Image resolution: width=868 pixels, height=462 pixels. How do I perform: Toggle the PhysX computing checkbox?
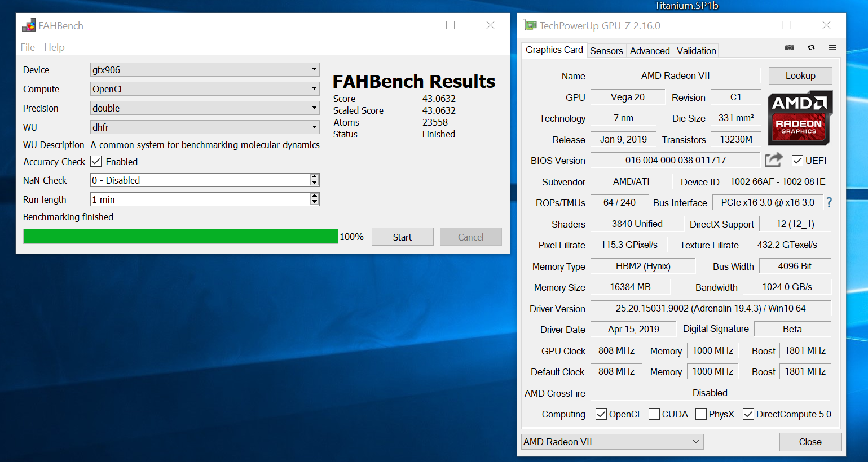coord(701,414)
